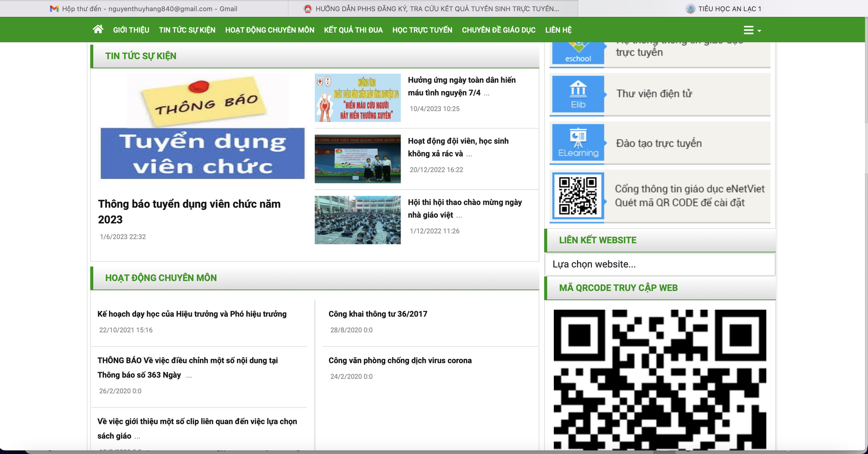The width and height of the screenshot is (868, 454).
Task: Open the ELearning training icon
Action: 578,142
